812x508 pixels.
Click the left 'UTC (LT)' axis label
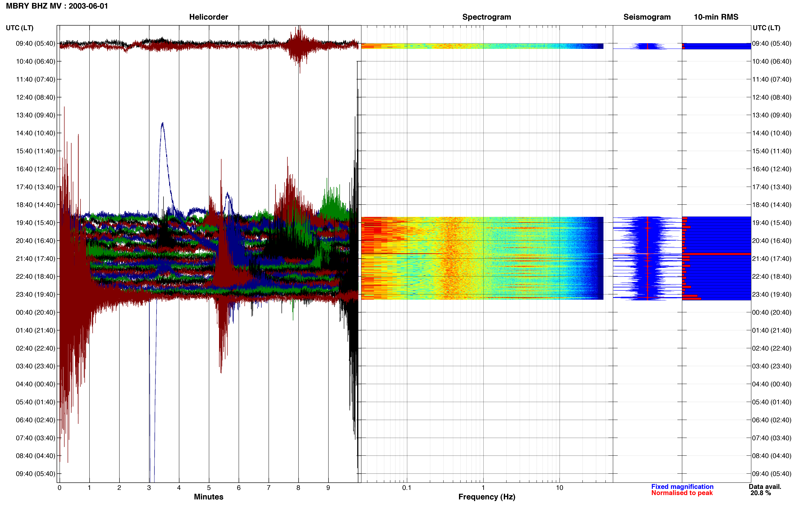[19, 28]
